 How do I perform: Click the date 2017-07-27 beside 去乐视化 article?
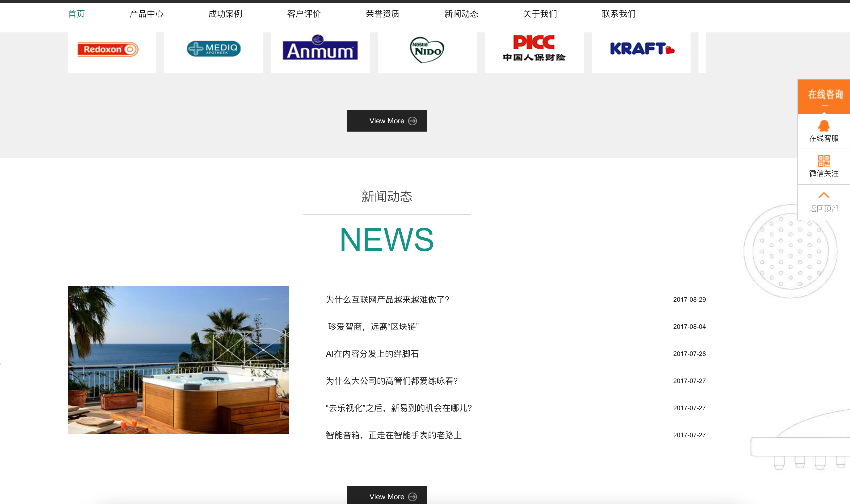click(689, 408)
